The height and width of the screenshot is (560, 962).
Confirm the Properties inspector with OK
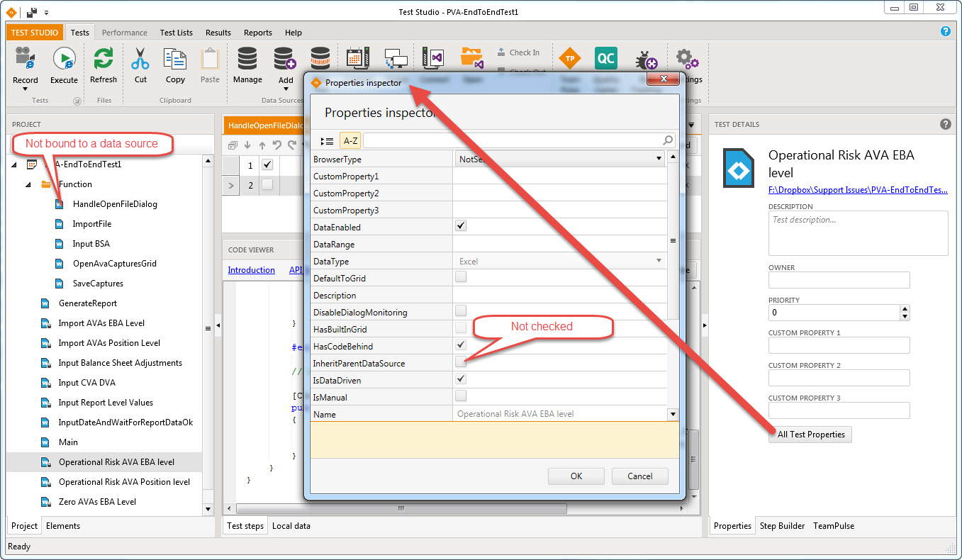tap(576, 476)
